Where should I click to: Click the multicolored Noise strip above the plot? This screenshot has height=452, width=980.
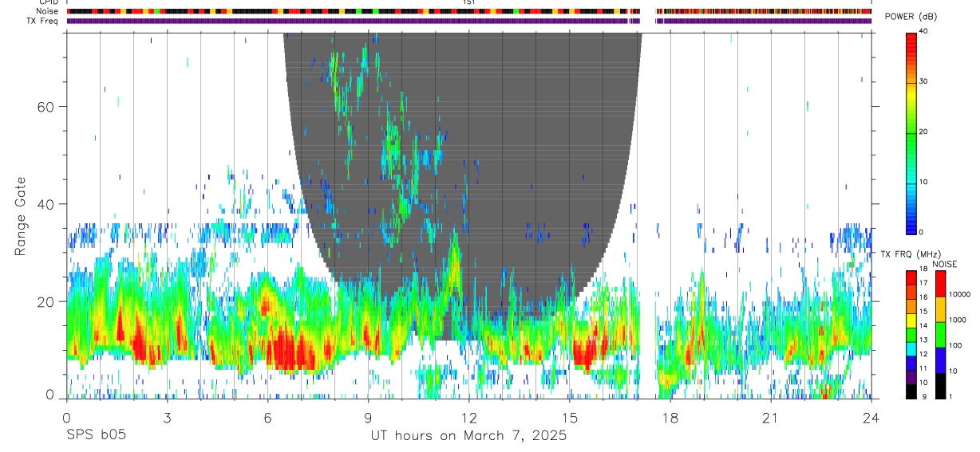(469, 11)
